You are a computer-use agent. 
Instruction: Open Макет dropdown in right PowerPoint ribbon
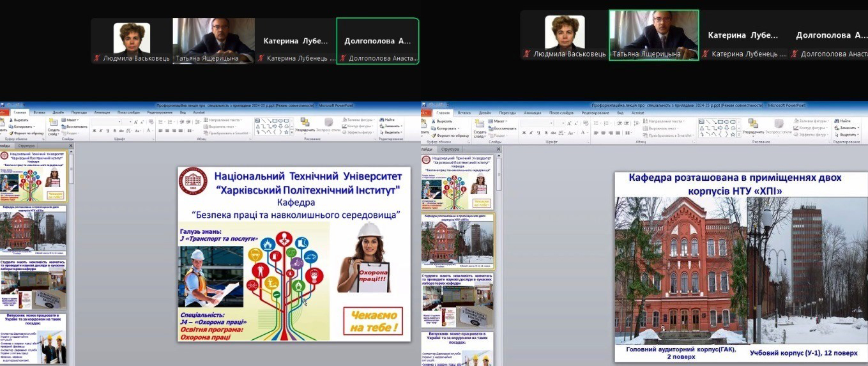[x=497, y=121]
